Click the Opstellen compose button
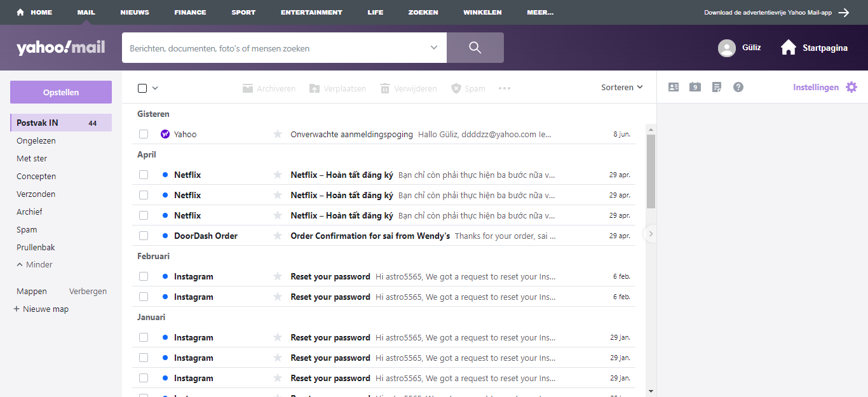This screenshot has width=868, height=397. point(61,92)
